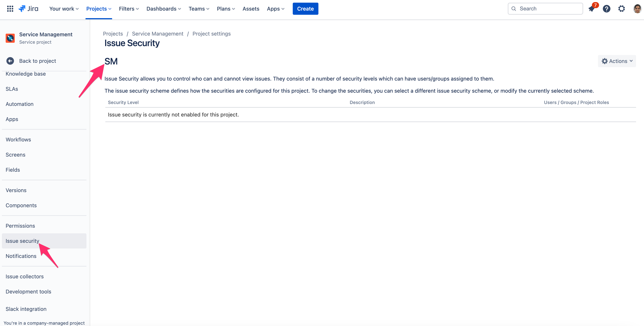Image resolution: width=644 pixels, height=326 pixels.
Task: Click the Back to project arrow icon
Action: [x=10, y=61]
